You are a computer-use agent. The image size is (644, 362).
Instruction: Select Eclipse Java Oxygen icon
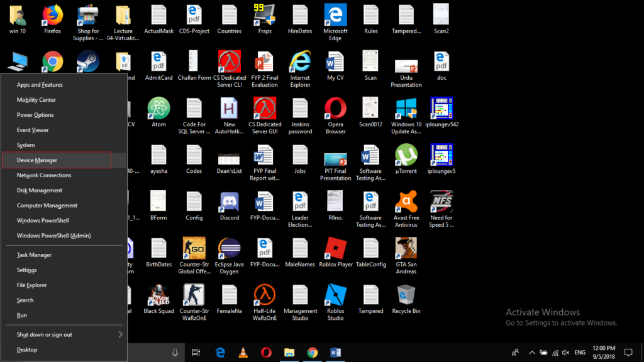229,255
